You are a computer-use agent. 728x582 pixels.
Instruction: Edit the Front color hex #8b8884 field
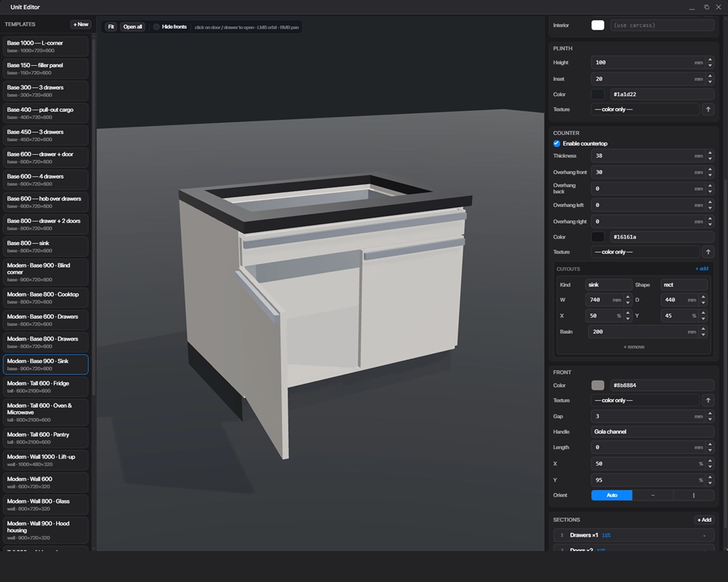pyautogui.click(x=661, y=386)
